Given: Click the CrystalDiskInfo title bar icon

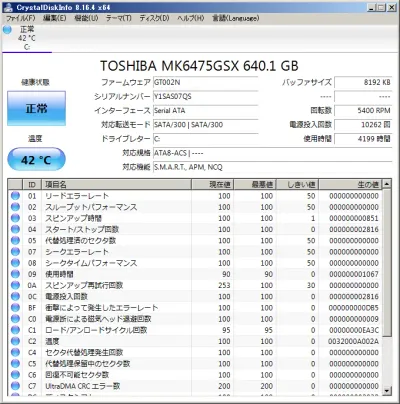Looking at the screenshot, I should pyautogui.click(x=8, y=7).
